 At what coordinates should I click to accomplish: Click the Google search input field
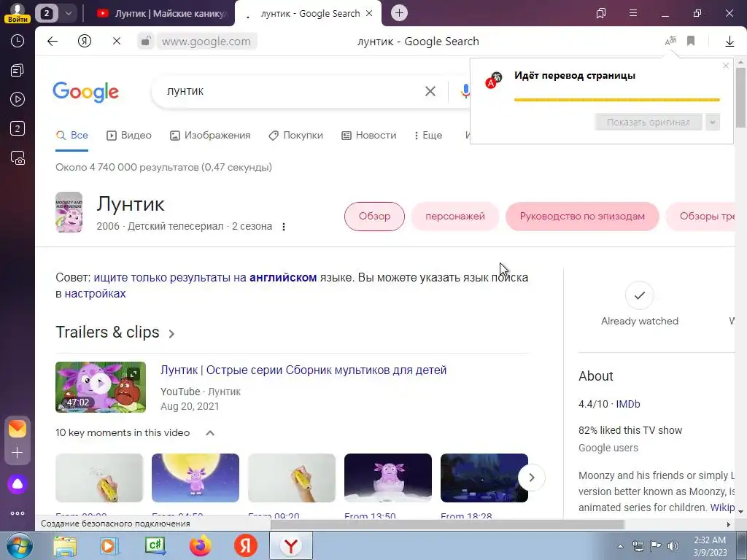290,91
